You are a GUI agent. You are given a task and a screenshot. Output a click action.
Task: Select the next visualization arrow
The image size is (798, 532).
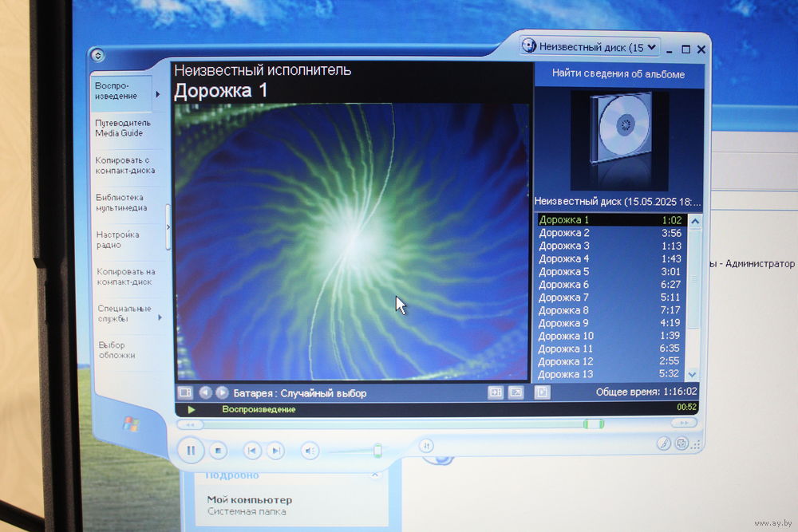coord(222,392)
